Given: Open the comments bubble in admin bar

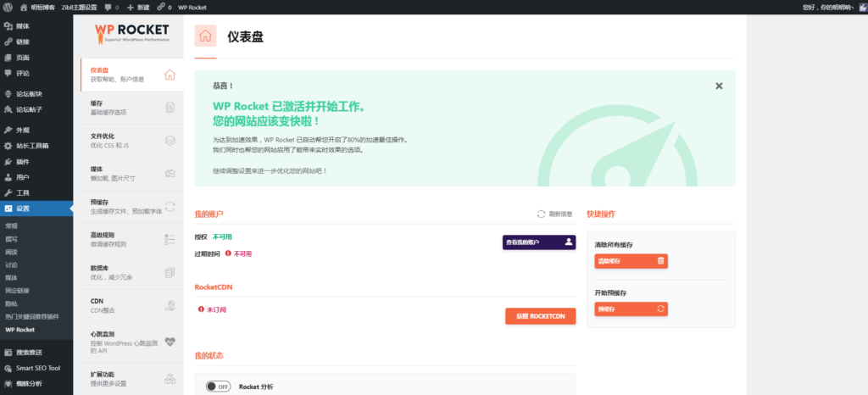Looking at the screenshot, I should click(111, 7).
